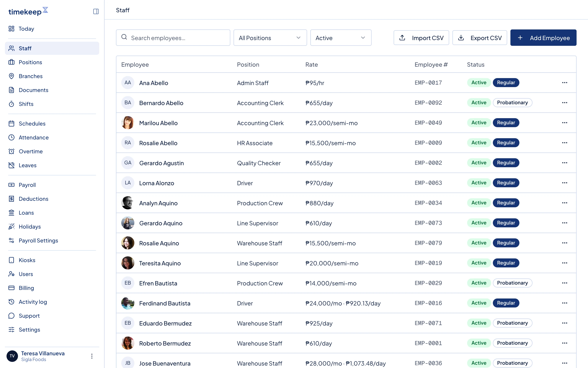The width and height of the screenshot is (588, 368).
Task: Go to Staff in sidebar
Action: (x=52, y=48)
